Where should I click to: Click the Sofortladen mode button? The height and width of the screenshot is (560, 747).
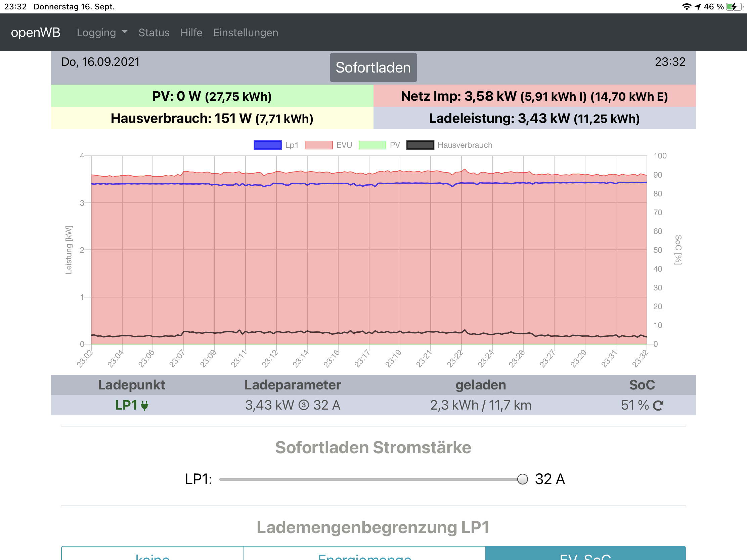pos(373,67)
